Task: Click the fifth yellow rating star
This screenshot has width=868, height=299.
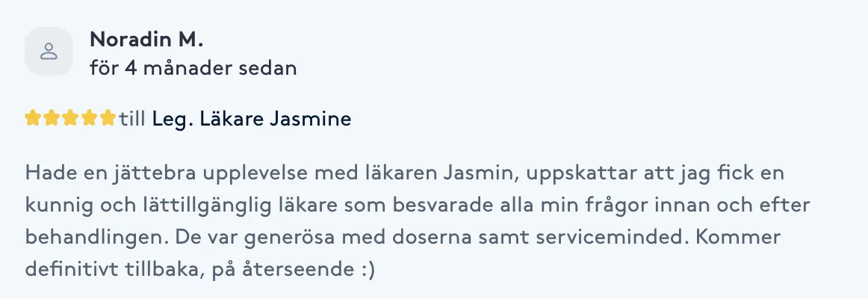Action: point(108,118)
